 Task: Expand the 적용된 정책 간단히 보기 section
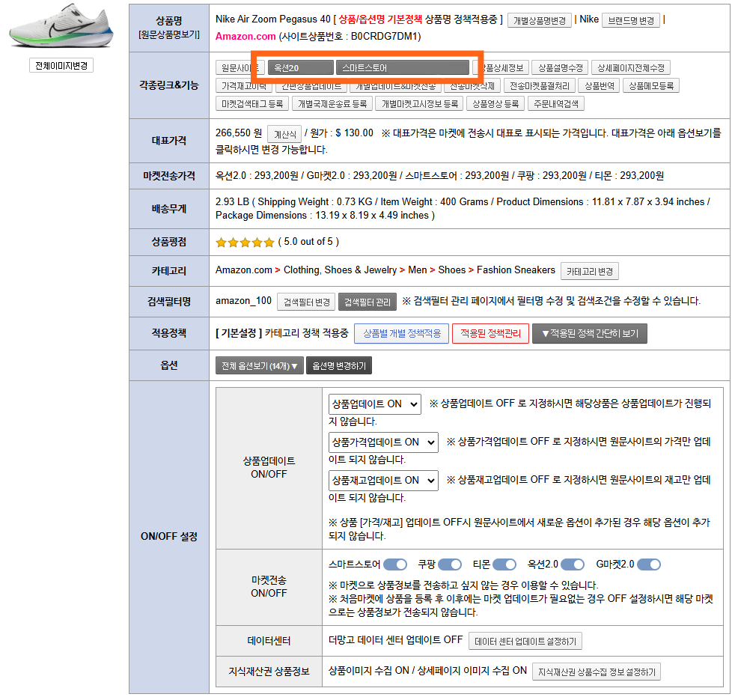(589, 333)
